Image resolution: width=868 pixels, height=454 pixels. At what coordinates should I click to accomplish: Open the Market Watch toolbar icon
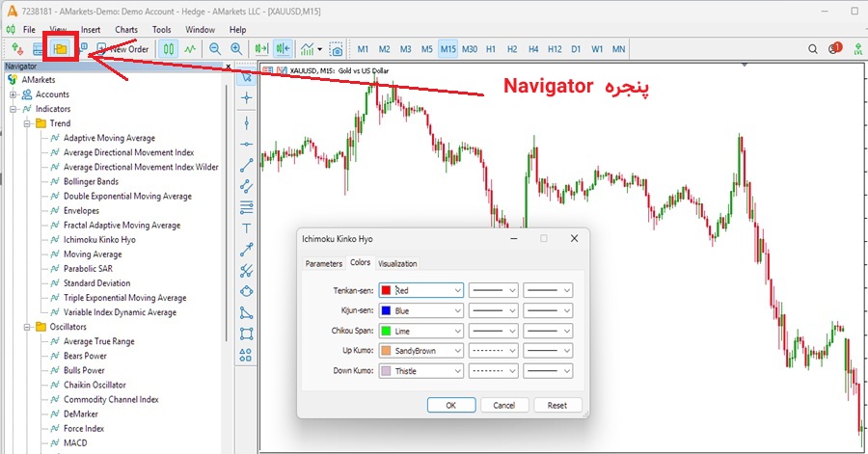[38, 49]
